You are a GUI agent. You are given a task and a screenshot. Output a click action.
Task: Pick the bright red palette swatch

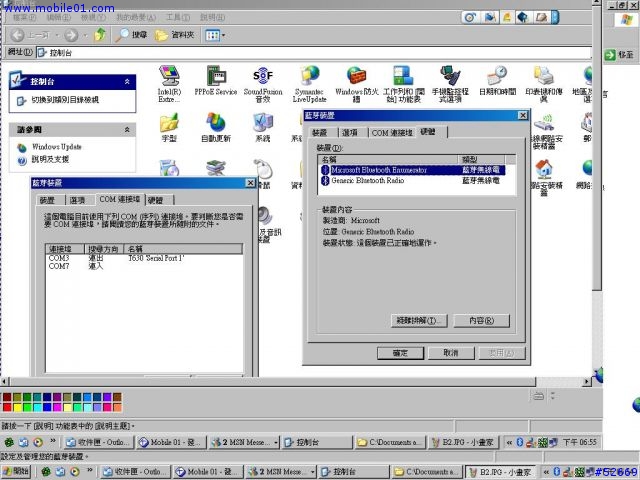click(7, 407)
